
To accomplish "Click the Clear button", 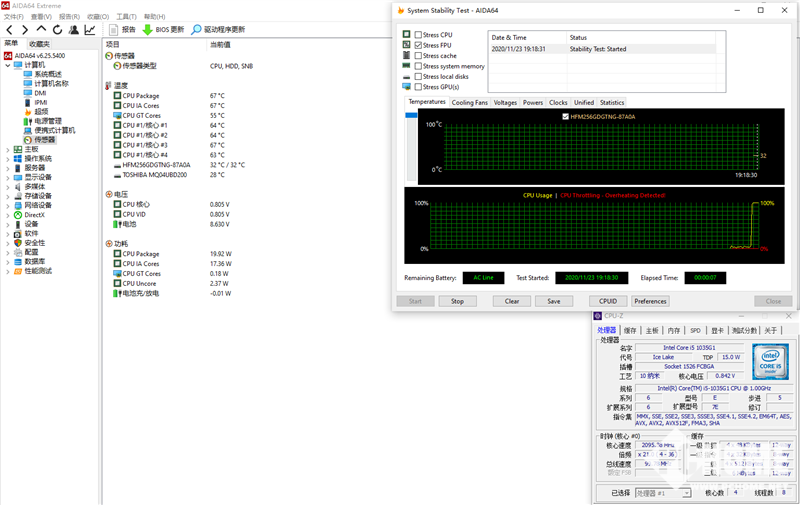I will [x=512, y=301].
